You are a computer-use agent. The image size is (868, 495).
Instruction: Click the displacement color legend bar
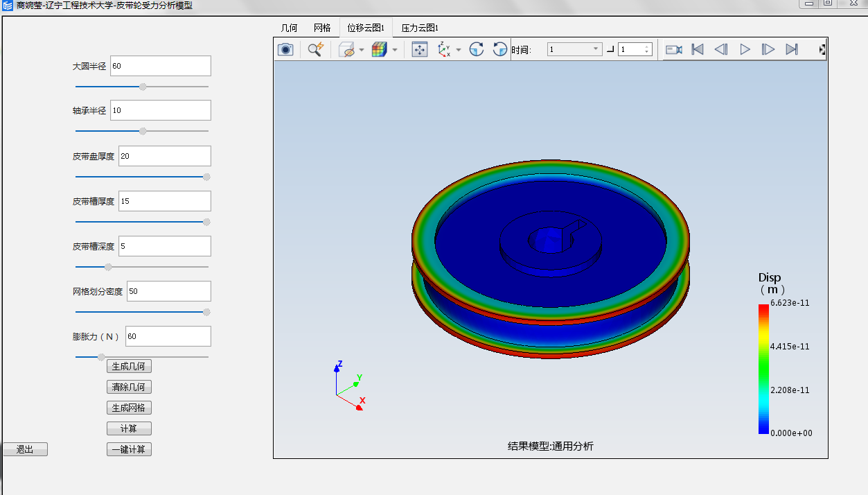click(x=763, y=370)
